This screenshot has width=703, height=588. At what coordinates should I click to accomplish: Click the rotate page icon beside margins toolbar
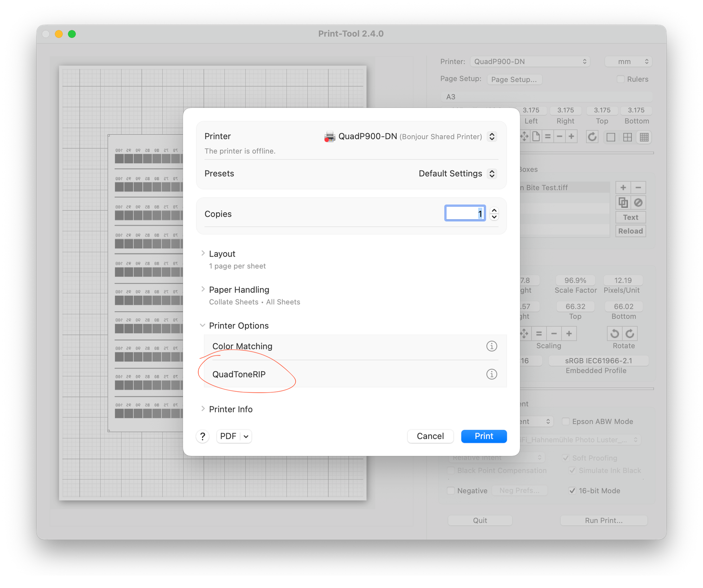(592, 137)
